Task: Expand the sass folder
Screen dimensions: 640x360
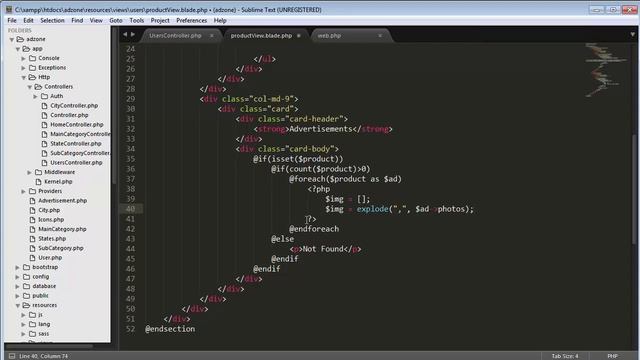Action: (x=24, y=334)
